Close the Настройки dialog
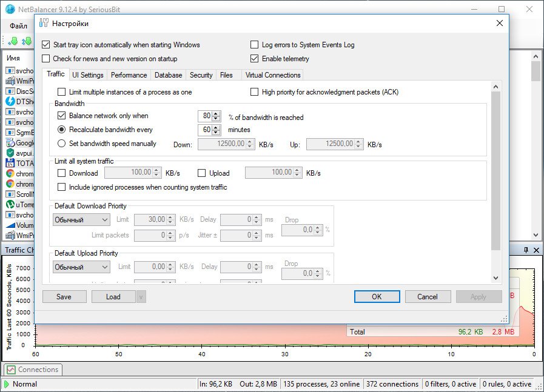Screen dimensions: 544x392 500,23
